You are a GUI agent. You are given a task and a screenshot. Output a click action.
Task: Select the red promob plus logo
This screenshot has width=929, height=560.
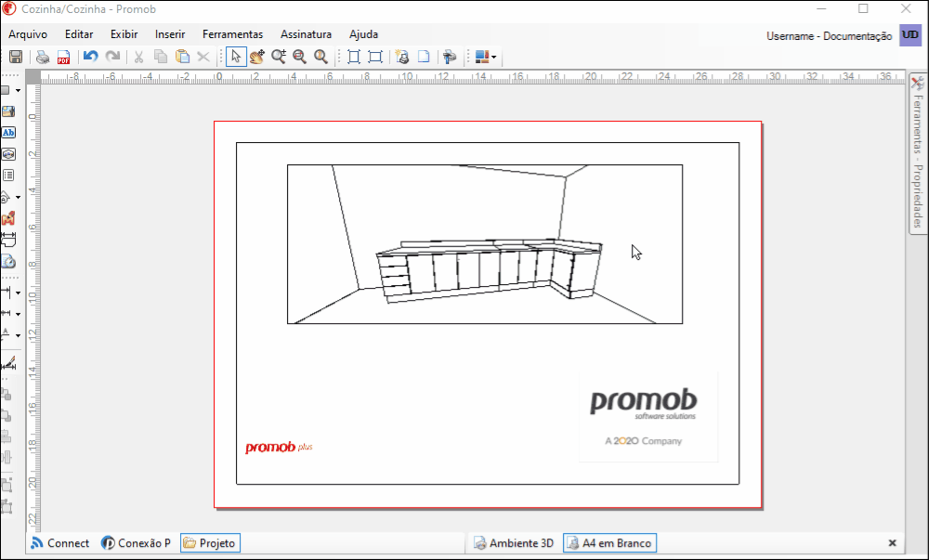pos(279,448)
